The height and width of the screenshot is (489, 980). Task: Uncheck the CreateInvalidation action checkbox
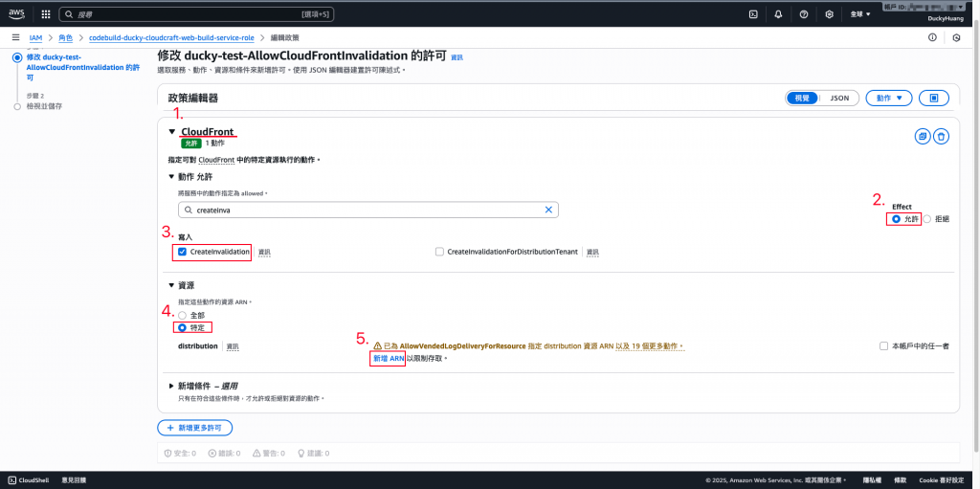(x=183, y=252)
